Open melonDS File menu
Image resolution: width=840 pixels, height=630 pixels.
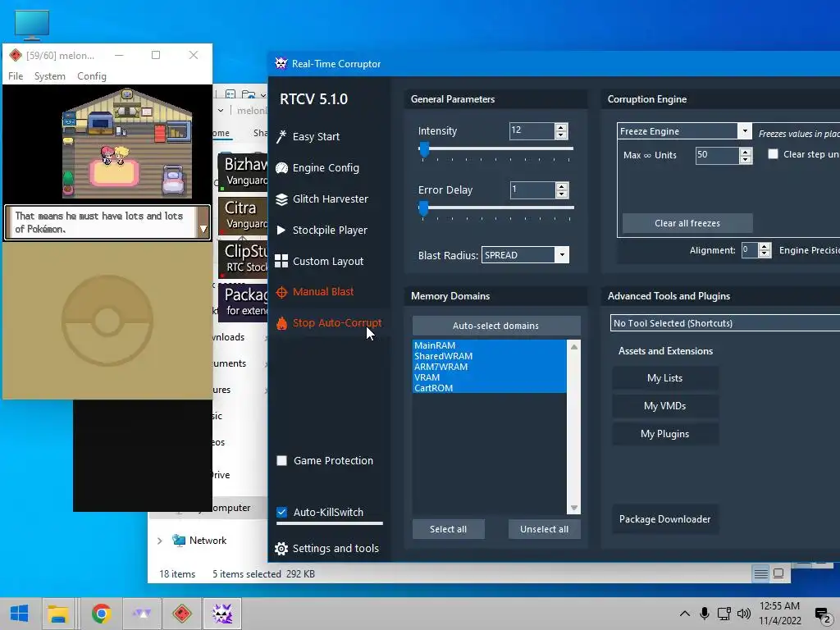[16, 76]
